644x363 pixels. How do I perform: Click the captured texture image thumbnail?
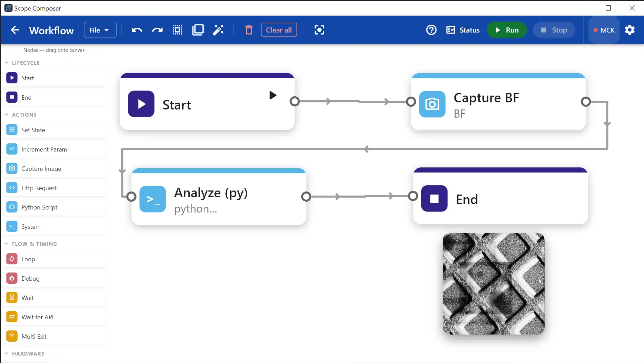494,284
